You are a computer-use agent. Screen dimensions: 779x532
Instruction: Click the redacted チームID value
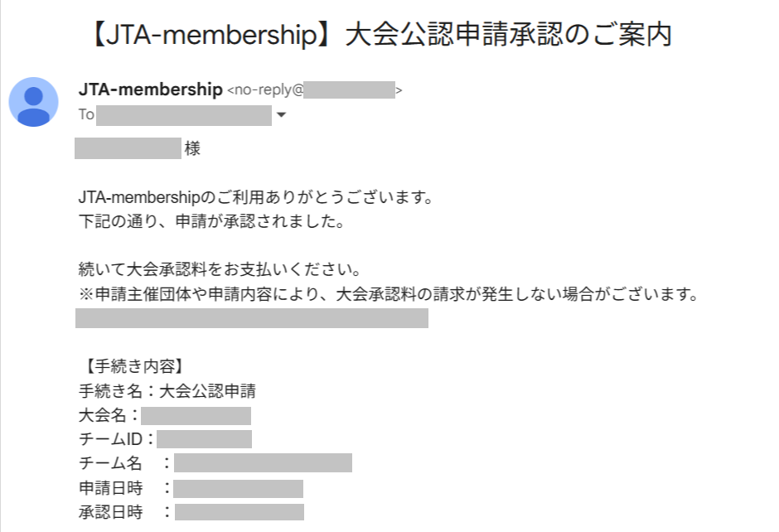point(204,439)
